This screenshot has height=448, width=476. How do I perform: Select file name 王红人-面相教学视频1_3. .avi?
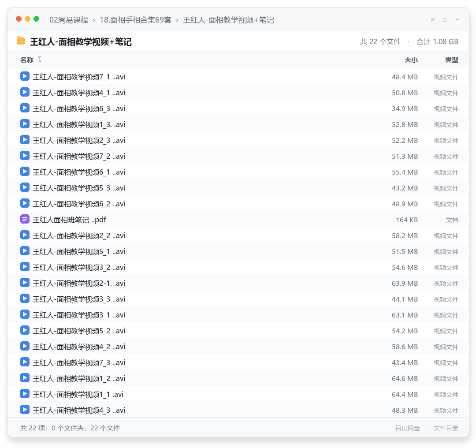pyautogui.click(x=78, y=124)
